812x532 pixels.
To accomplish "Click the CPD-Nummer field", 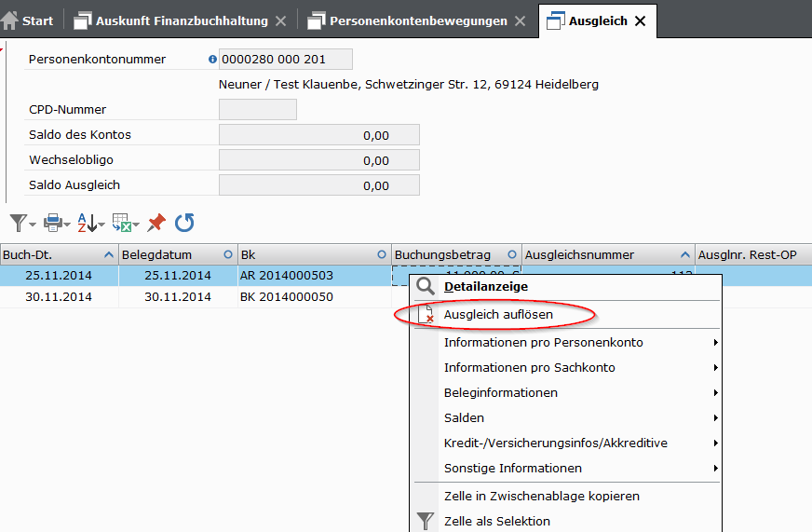I will 258,109.
